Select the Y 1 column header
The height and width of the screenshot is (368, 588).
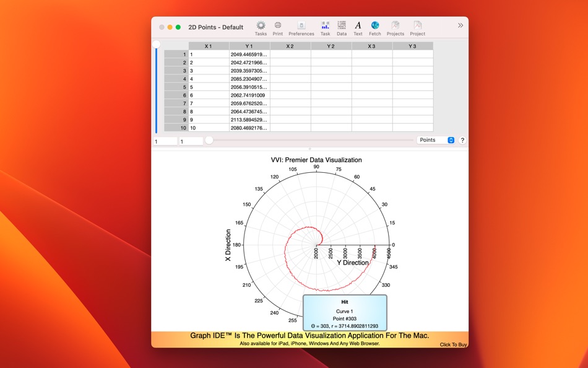click(249, 46)
